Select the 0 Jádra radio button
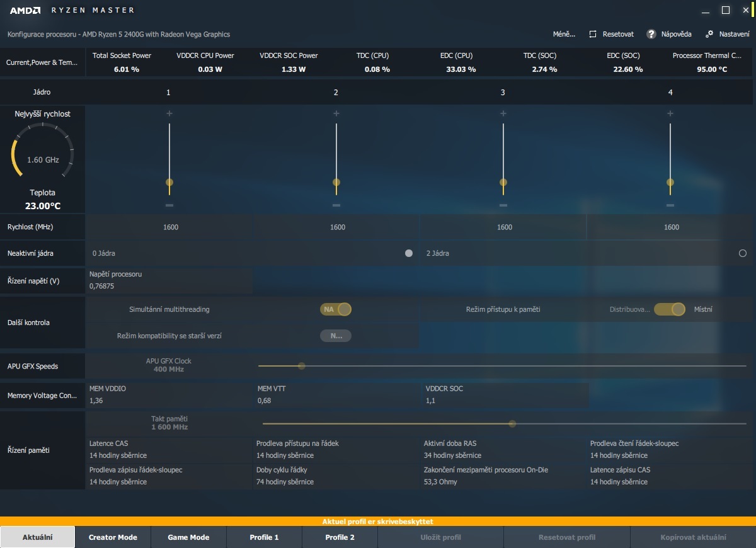Viewport: 756px width, 548px height. click(409, 253)
